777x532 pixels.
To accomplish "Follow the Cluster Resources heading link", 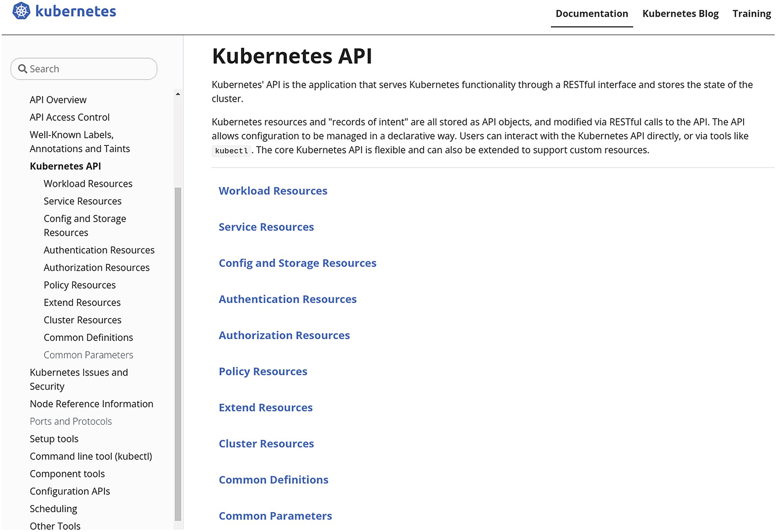I will click(266, 444).
